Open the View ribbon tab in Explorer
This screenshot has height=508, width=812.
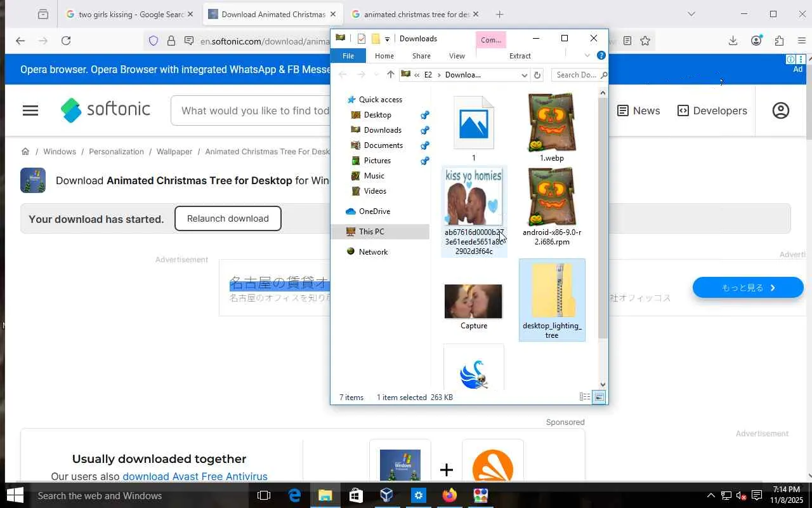(x=457, y=56)
